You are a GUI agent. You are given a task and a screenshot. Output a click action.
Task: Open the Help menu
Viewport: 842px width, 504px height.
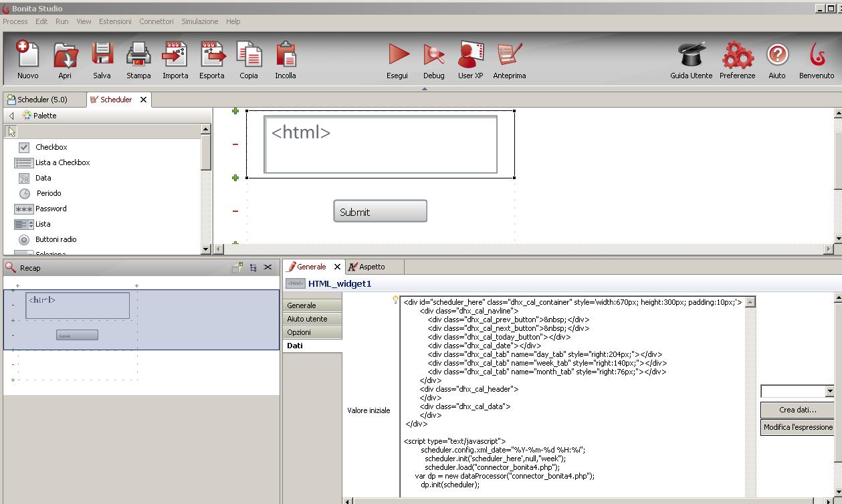pyautogui.click(x=233, y=21)
